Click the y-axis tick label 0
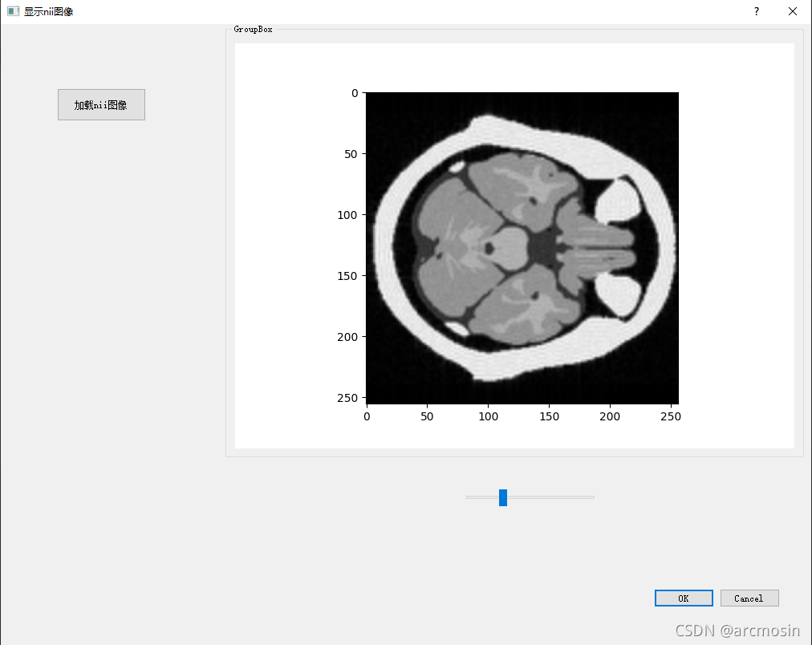The image size is (812, 645). tap(354, 93)
